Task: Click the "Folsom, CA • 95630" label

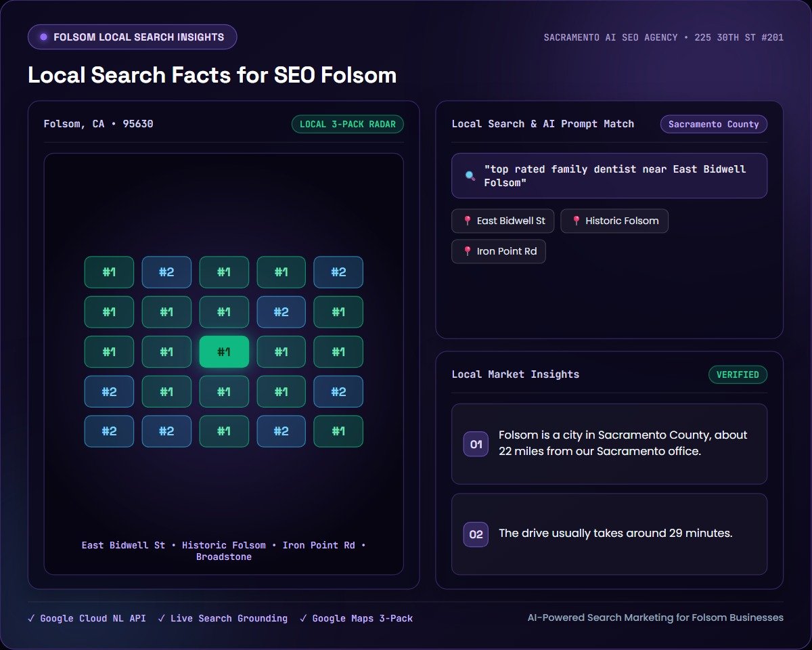Action: tap(99, 124)
